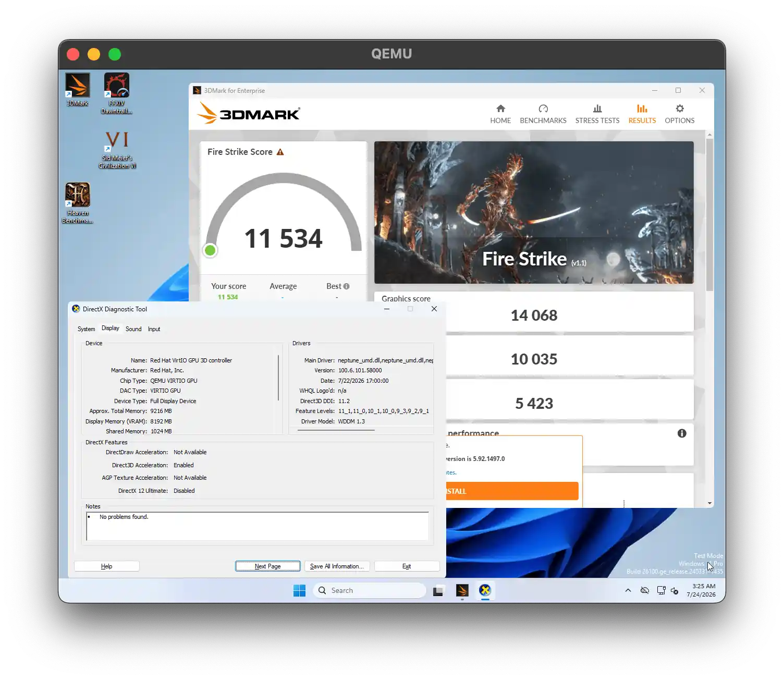This screenshot has width=784, height=680.
Task: Click the 5 423 score value
Action: click(534, 404)
